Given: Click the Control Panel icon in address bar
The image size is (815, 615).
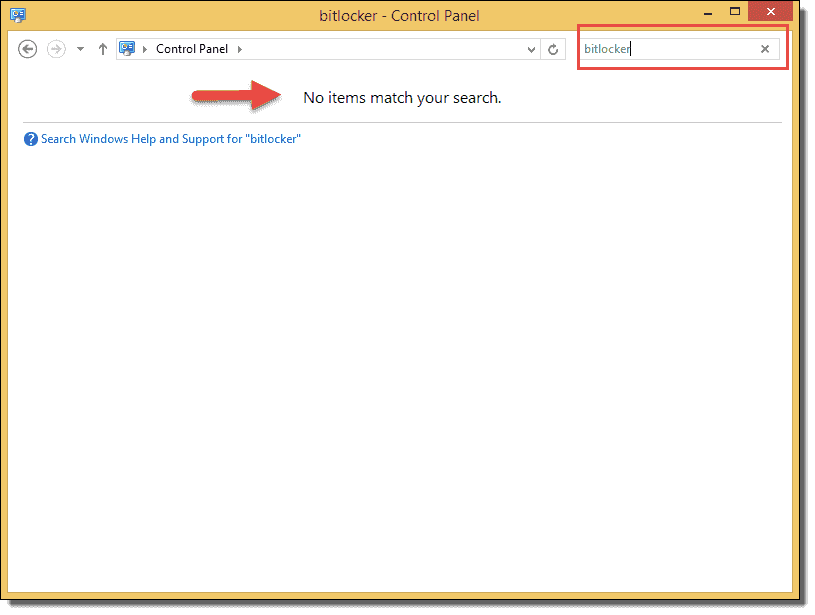Looking at the screenshot, I should coord(127,48).
